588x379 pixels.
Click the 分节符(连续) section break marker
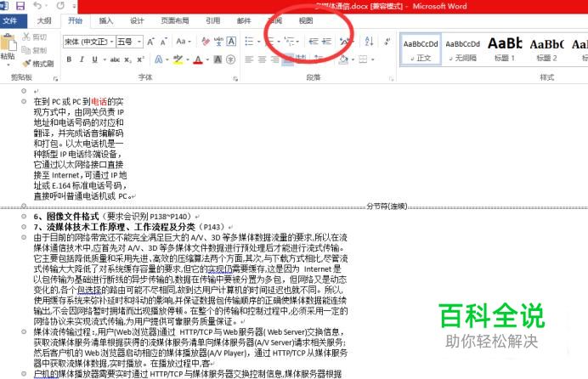click(387, 206)
